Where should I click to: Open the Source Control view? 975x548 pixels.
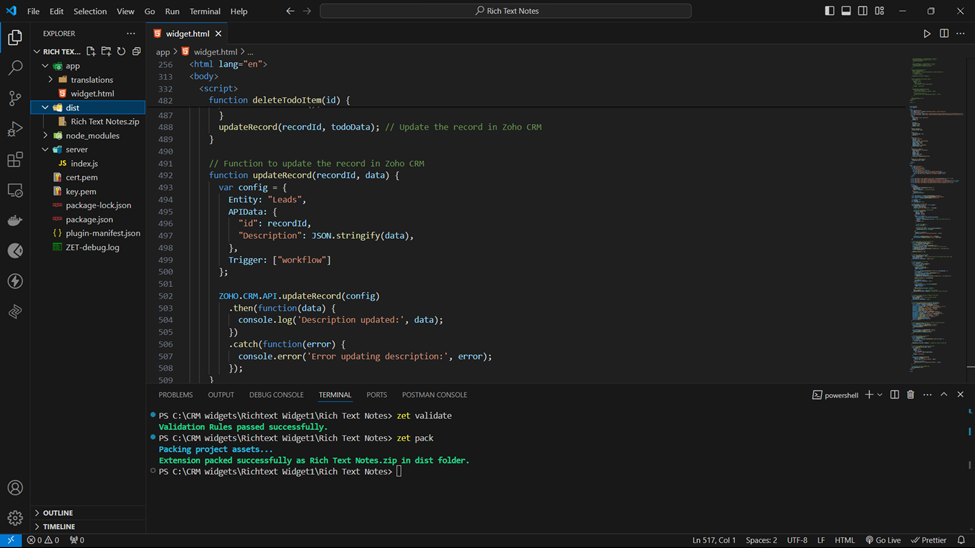15,98
